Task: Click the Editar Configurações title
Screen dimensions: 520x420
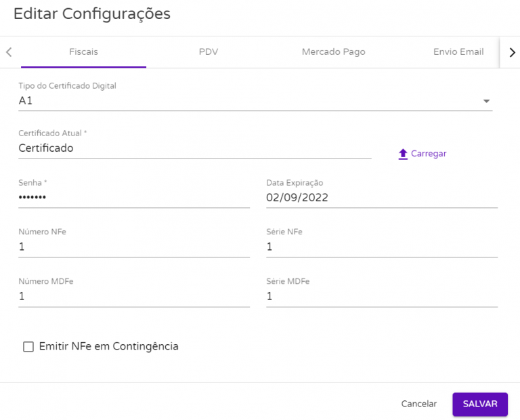Action: (92, 14)
